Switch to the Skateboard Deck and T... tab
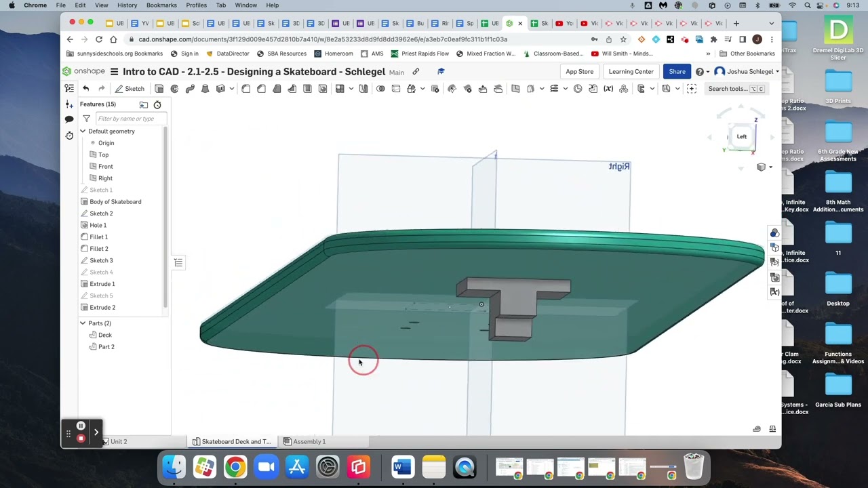This screenshot has height=488, width=868. (231, 441)
